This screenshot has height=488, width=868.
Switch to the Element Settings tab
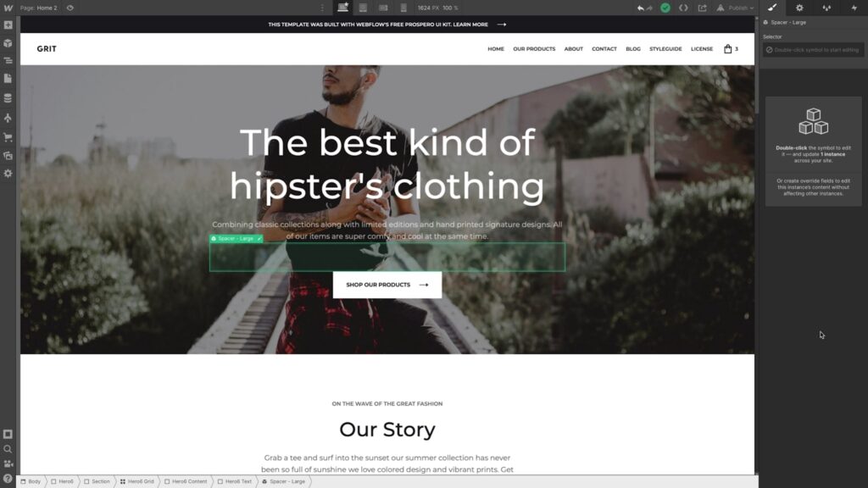[x=798, y=8]
